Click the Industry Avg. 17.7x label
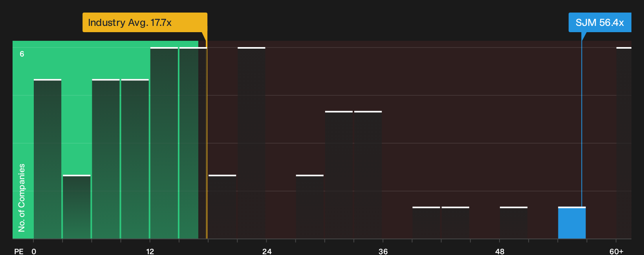Viewport: 644px width, 255px height. coord(145,22)
